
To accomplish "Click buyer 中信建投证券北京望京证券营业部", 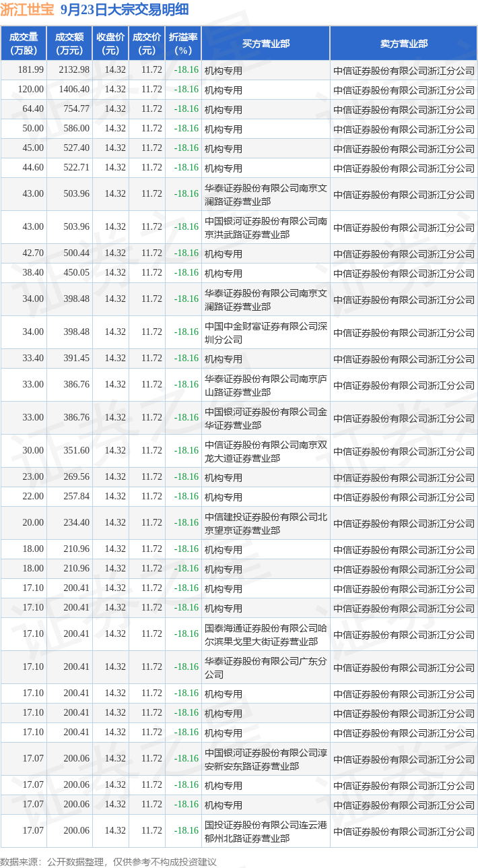I will (x=266, y=523).
